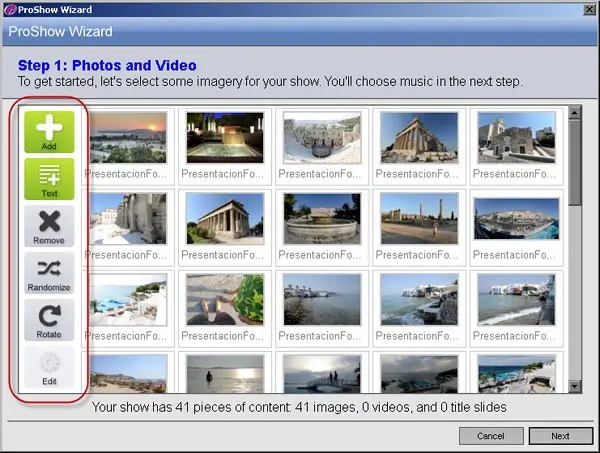Select the sunset over bay thumbnail

[x=128, y=138]
